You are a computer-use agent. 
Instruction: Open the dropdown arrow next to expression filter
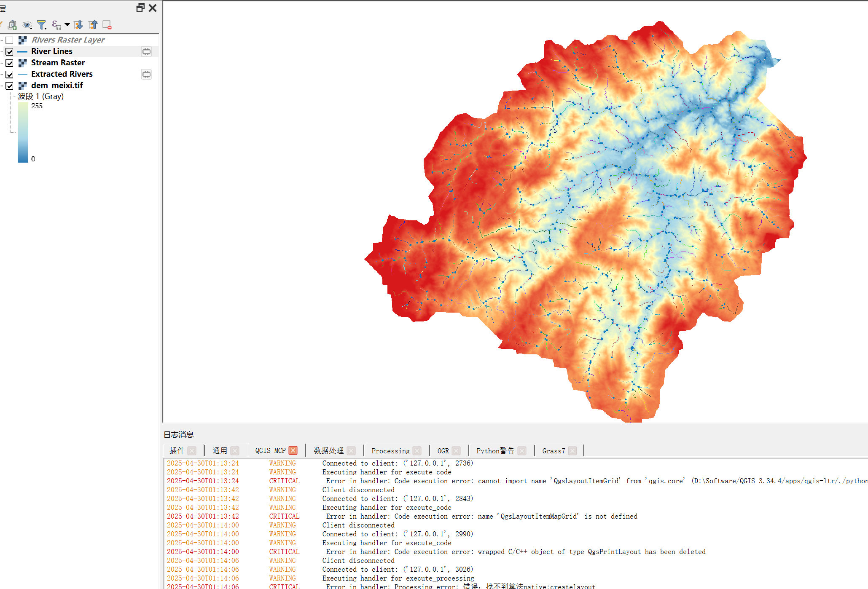(x=67, y=25)
